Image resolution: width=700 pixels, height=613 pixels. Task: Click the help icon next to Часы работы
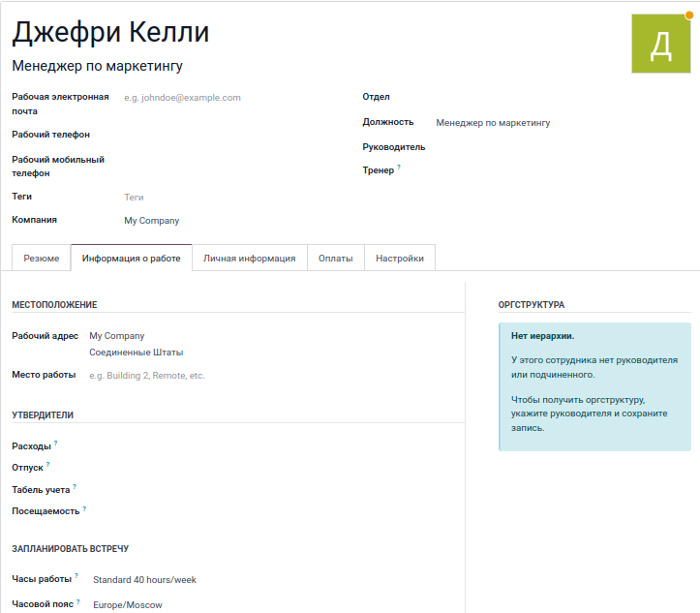76,576
